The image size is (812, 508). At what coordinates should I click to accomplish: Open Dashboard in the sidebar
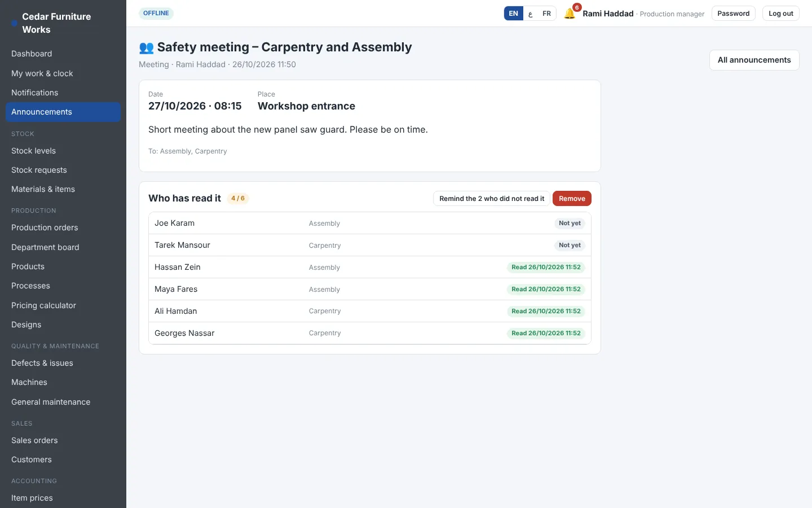(x=63, y=54)
